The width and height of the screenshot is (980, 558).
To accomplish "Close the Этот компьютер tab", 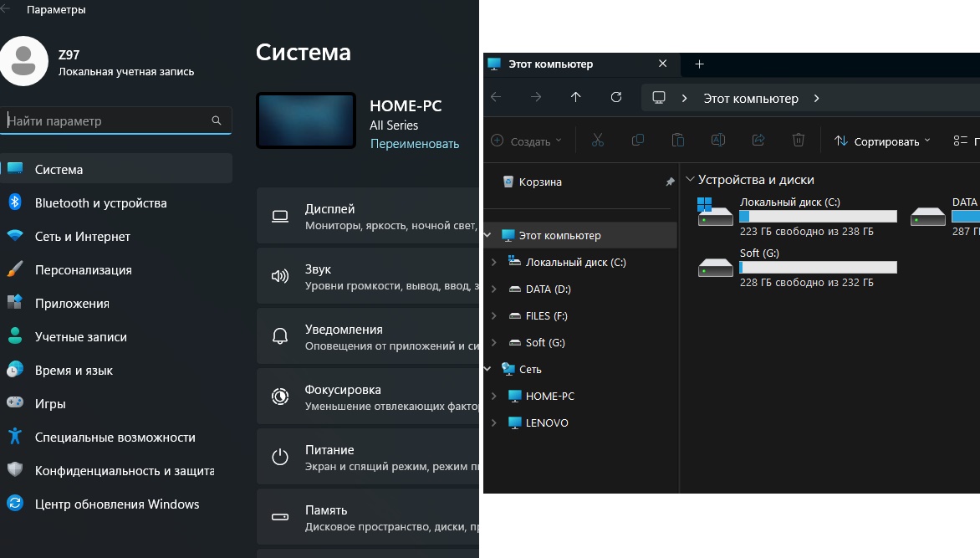I will coord(662,64).
